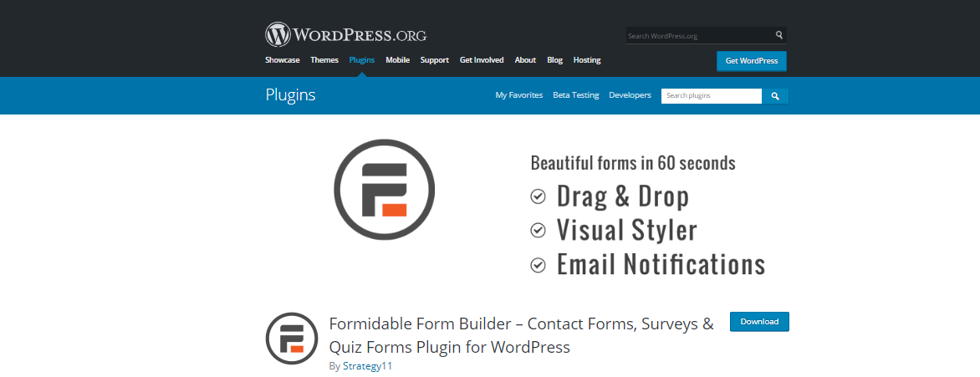Click the small Formidable logo beside the plugin title
Screen dimensions: 980x377
[292, 339]
